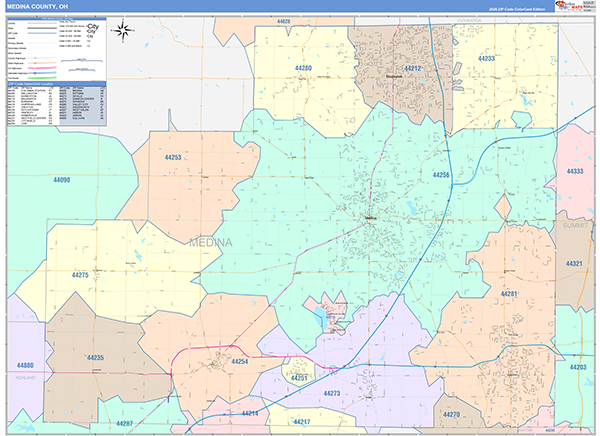Click the '2026 ZIP Code ColorCast Edition' text
Screen dimensions: 600x436
pos(516,9)
